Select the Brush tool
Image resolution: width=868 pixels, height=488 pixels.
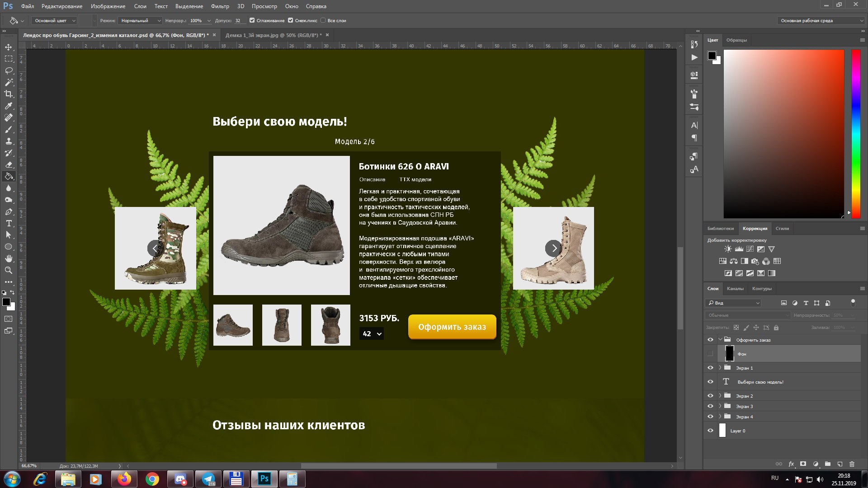pos(9,129)
